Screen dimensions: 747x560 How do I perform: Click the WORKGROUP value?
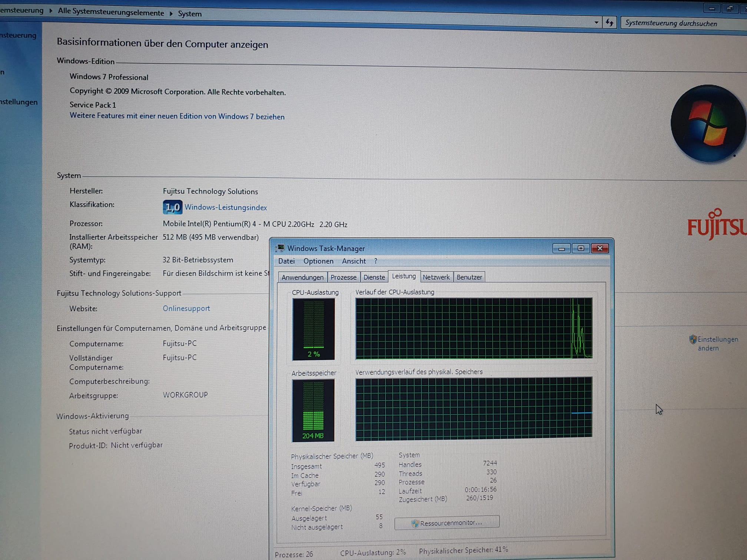pyautogui.click(x=185, y=395)
